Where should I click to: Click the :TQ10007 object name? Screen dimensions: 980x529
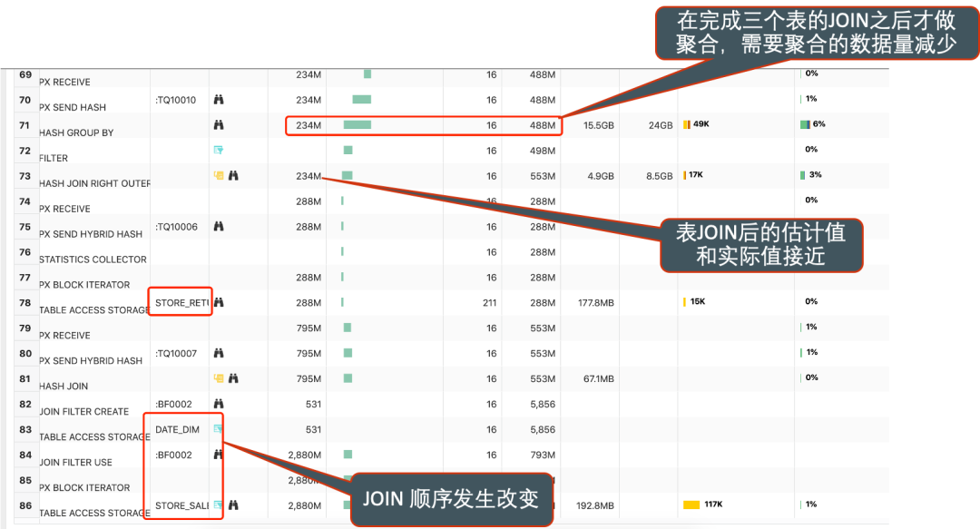[176, 353]
